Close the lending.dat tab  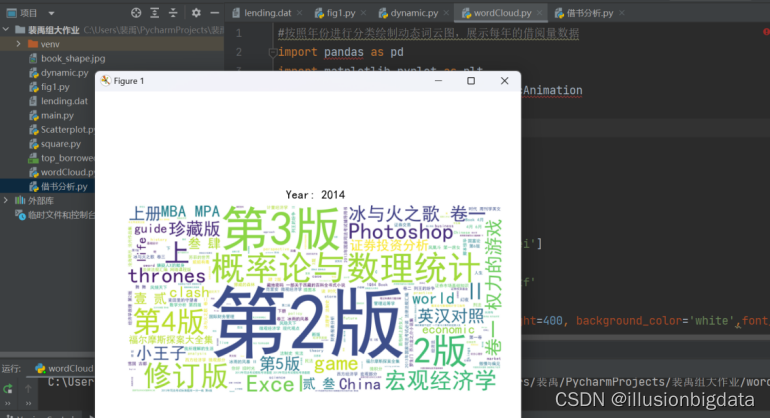pyautogui.click(x=300, y=13)
